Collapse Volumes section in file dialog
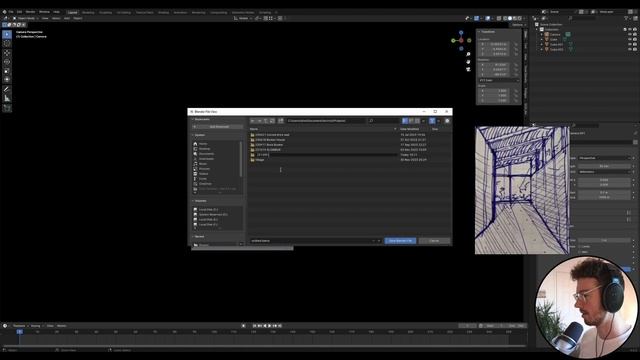 [193, 201]
